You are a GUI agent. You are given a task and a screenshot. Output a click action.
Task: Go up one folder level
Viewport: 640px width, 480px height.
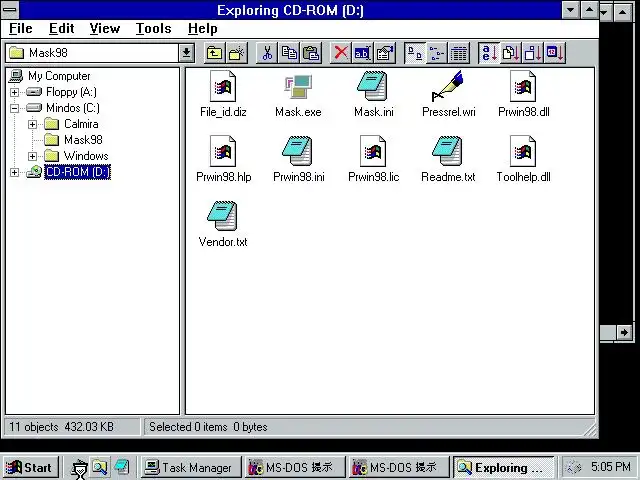[214, 53]
